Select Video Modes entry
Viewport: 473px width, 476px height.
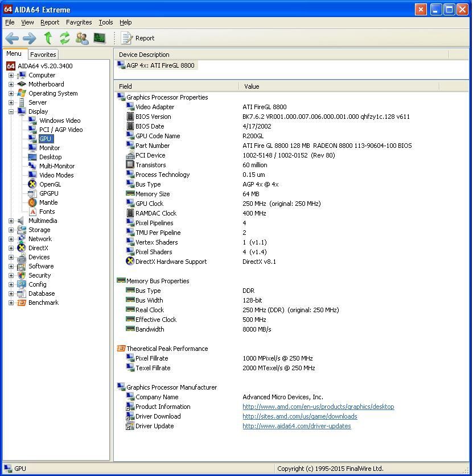pyautogui.click(x=56, y=175)
